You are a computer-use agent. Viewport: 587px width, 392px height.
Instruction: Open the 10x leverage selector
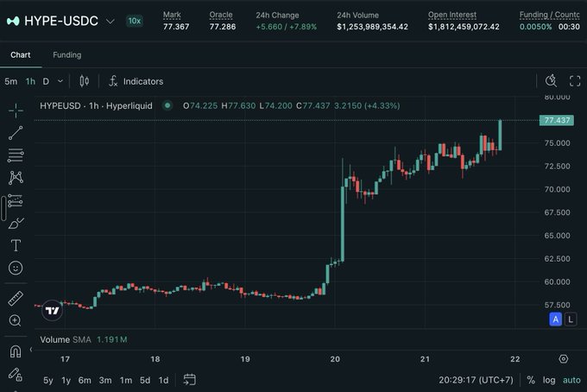click(x=135, y=21)
